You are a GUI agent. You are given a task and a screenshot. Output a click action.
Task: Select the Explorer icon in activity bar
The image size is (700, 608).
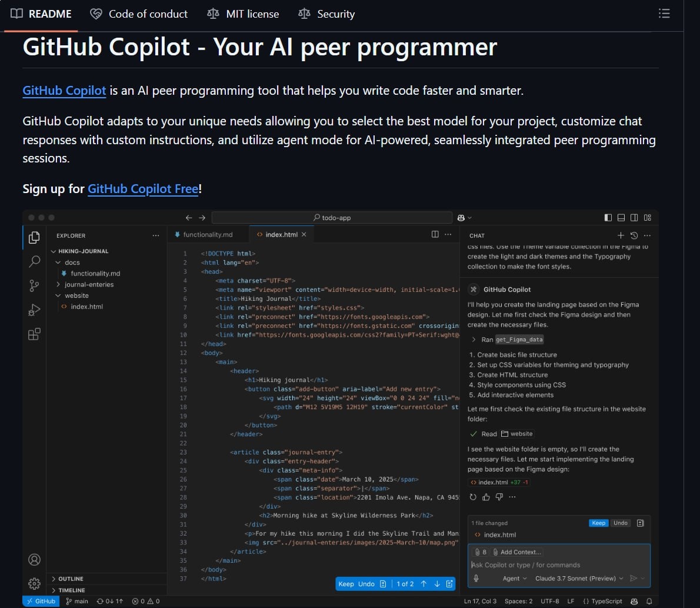coord(34,237)
